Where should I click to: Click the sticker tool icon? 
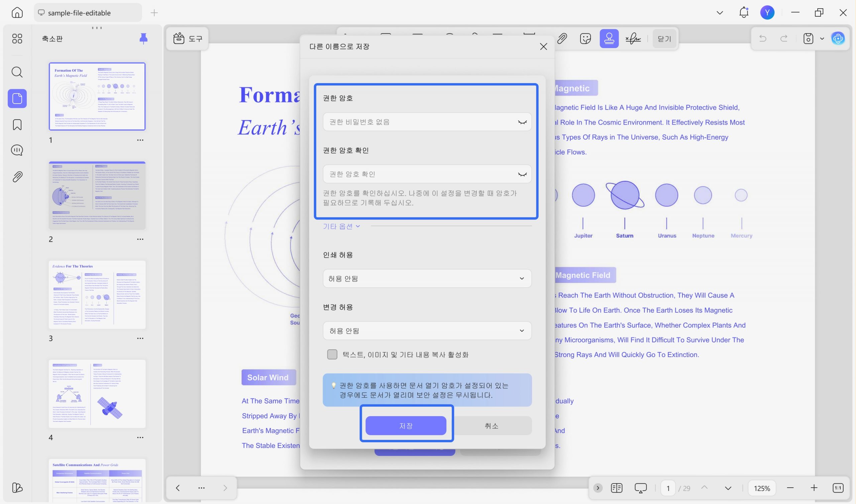click(585, 39)
